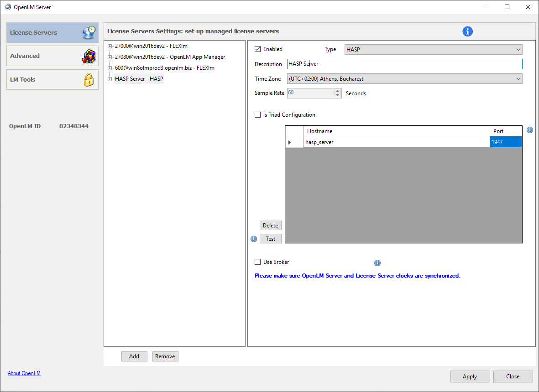The height and width of the screenshot is (392, 539).
Task: Click the Rubik's cube icon on Advanced
Action: 89,56
